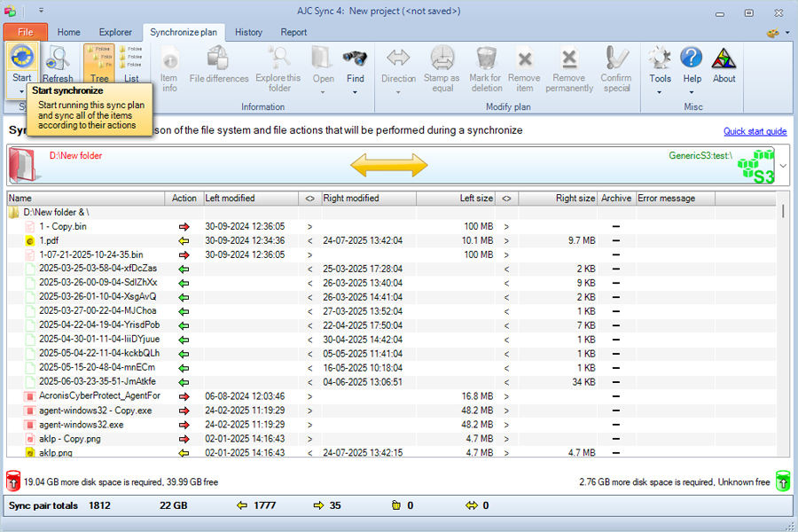Click the GenericS3:test:\ destination path

[700, 156]
